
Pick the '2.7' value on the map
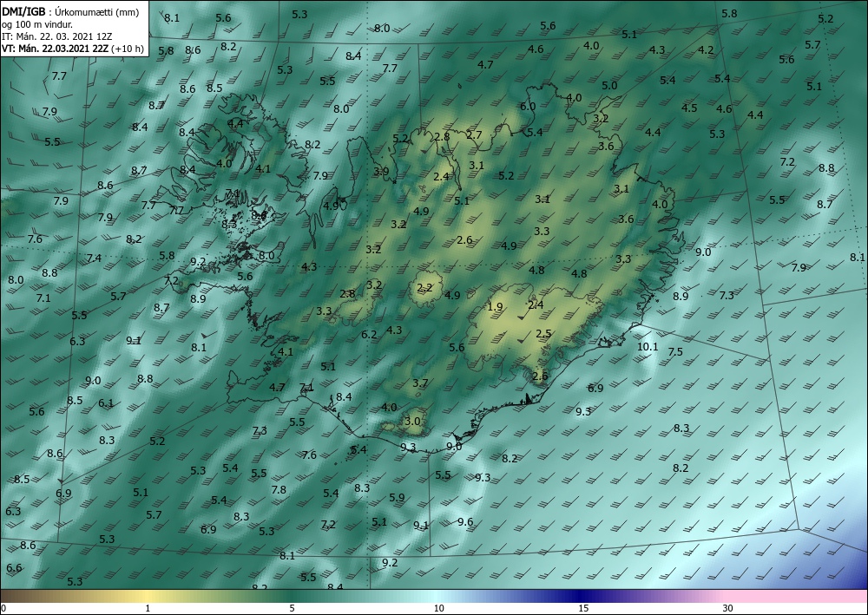(474, 134)
